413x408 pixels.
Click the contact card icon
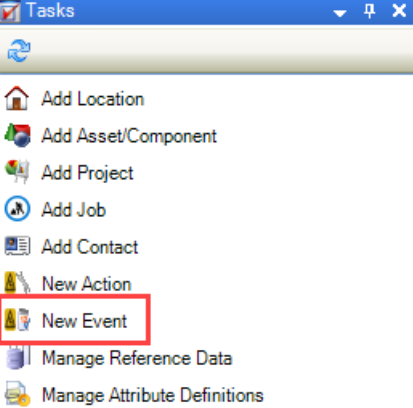18,246
